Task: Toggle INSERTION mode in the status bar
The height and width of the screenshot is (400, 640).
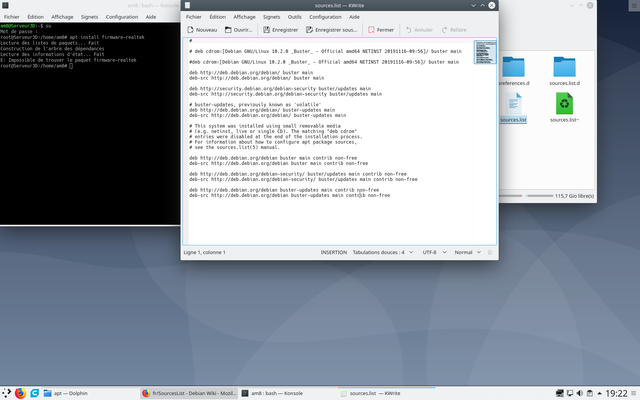Action: tap(333, 252)
